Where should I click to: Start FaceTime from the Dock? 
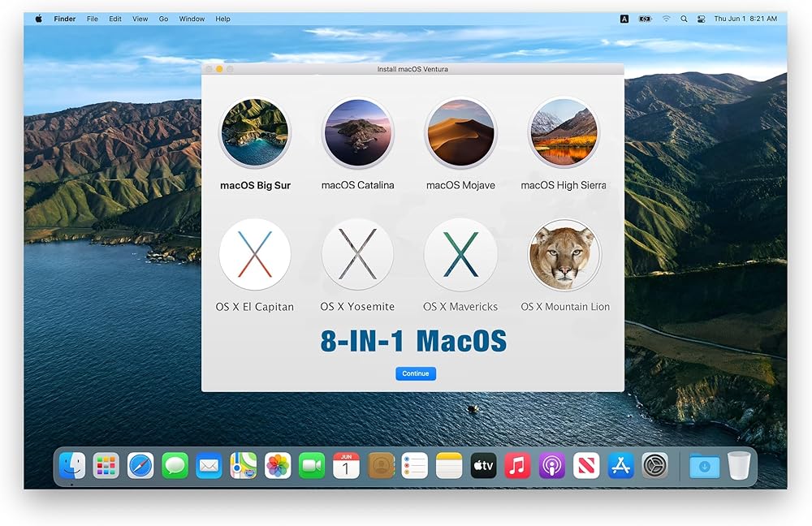point(313,465)
